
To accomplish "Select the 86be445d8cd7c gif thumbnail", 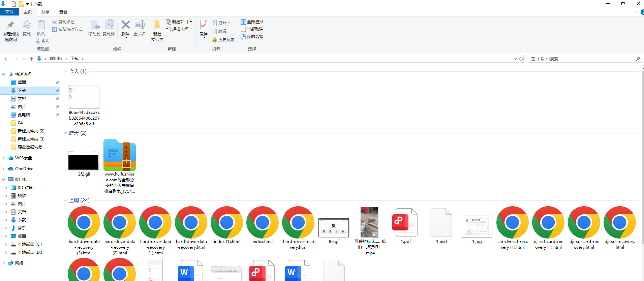I will [84, 97].
